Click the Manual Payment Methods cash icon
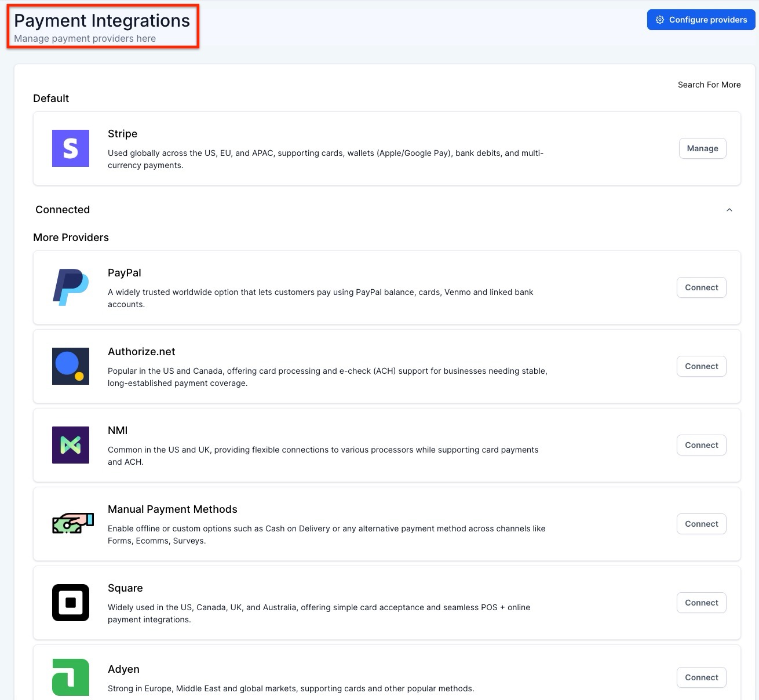The width and height of the screenshot is (759, 700). click(x=72, y=523)
